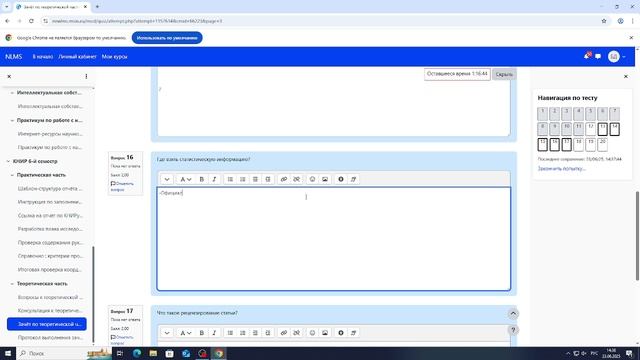Remove link in question 16 editor
Screen dimensions: 640x360
[296, 179]
